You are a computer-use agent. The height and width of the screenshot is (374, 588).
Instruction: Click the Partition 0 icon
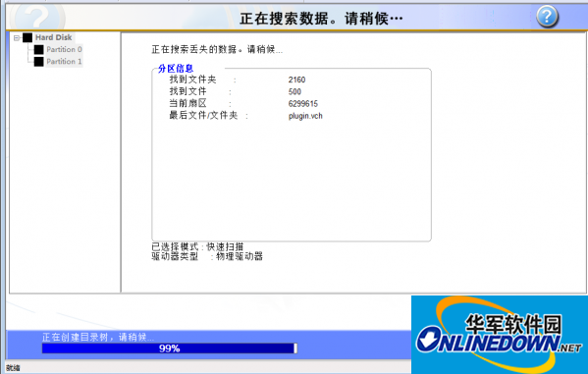pyautogui.click(x=38, y=49)
